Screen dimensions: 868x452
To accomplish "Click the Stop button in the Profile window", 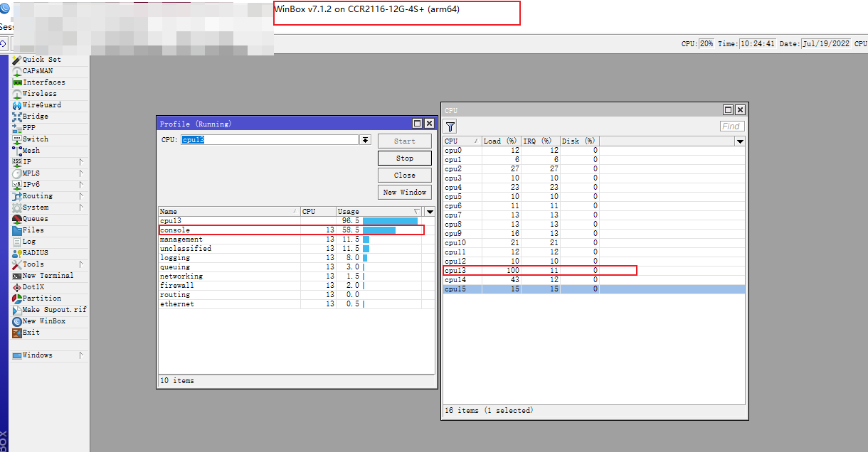I will (405, 158).
